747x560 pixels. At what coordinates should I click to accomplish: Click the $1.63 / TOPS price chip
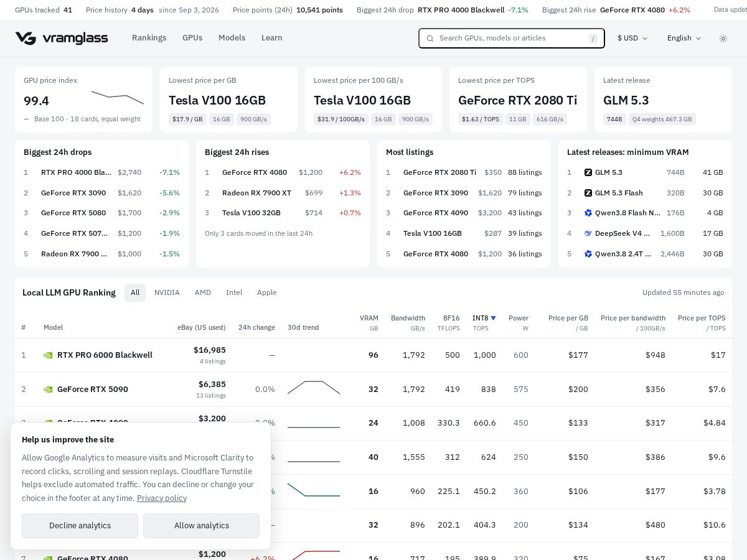click(481, 119)
